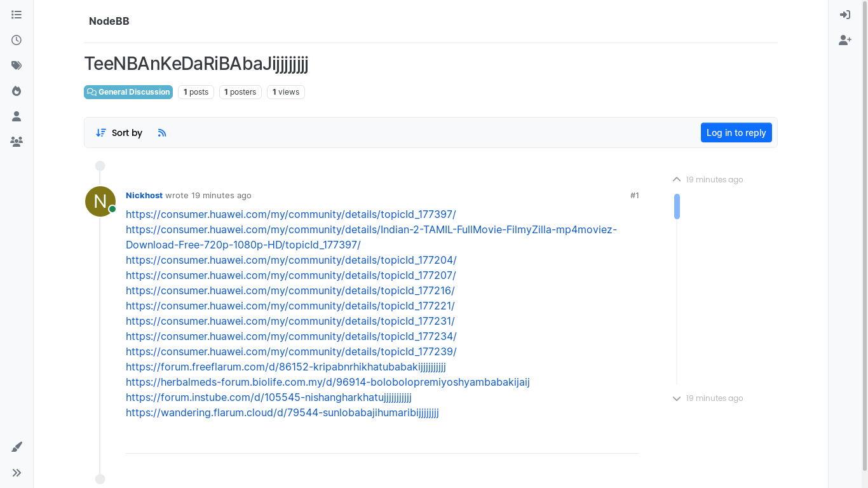Viewport: 868px width, 488px height.
Task: Open the Recent topics clock icon
Action: pyautogui.click(x=17, y=40)
